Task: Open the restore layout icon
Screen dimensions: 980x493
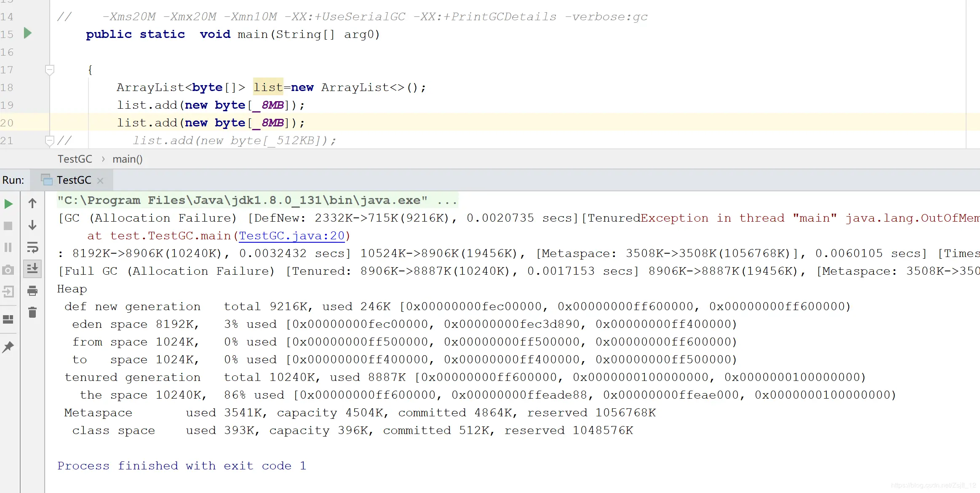Action: (x=8, y=319)
